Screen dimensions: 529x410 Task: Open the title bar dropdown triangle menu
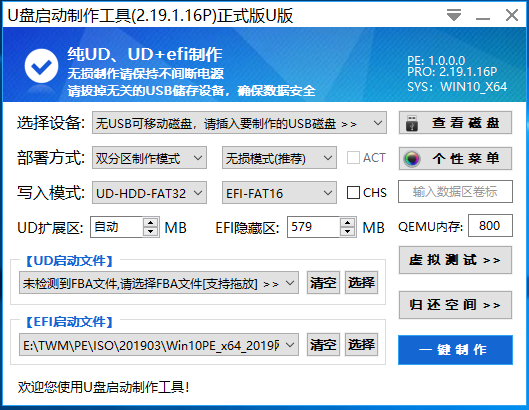[454, 16]
